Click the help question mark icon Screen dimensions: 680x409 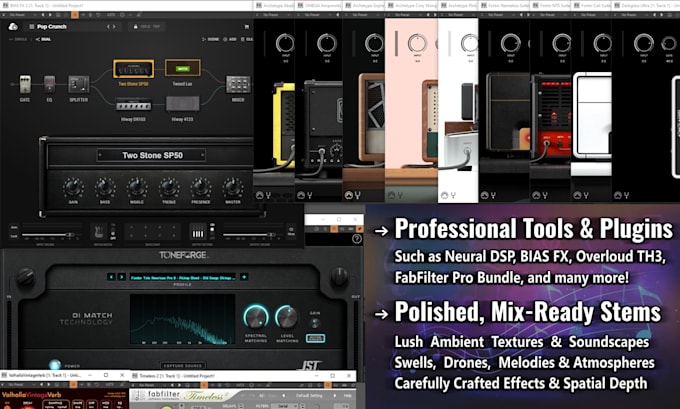point(357,239)
